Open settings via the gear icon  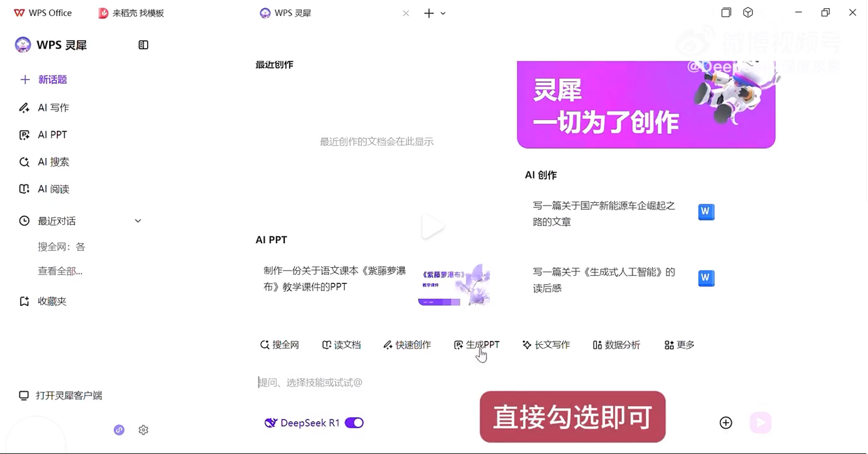click(144, 430)
